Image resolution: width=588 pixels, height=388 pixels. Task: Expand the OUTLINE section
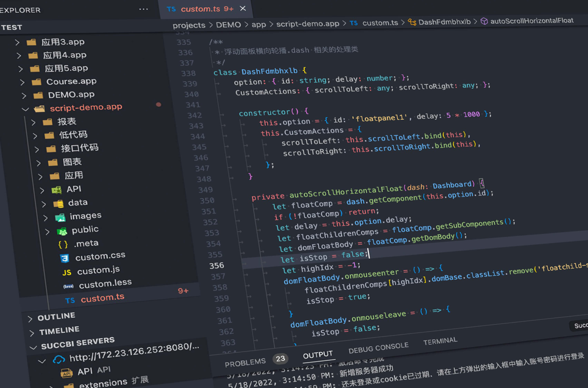[x=30, y=319]
